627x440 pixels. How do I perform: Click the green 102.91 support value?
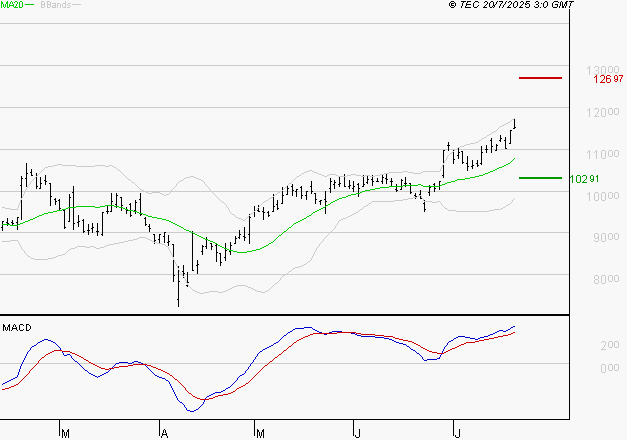[584, 179]
